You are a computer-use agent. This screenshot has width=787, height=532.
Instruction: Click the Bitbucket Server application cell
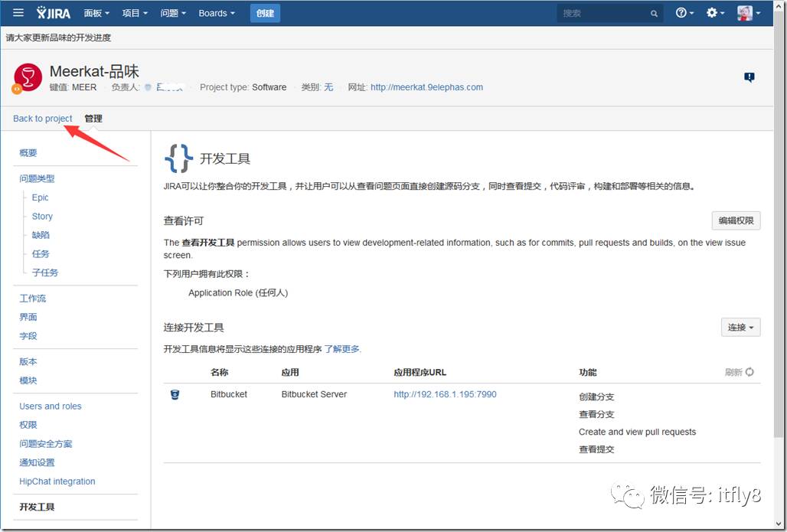314,394
